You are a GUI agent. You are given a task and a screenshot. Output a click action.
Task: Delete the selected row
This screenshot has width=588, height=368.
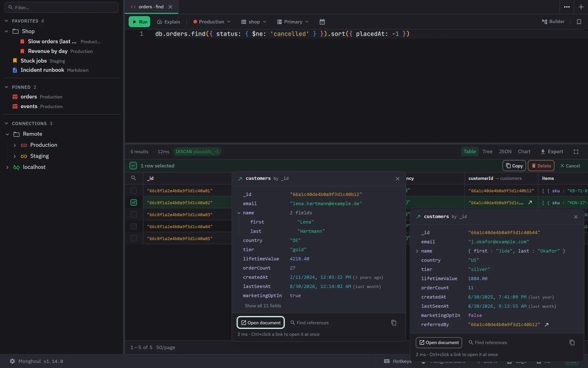(541, 166)
